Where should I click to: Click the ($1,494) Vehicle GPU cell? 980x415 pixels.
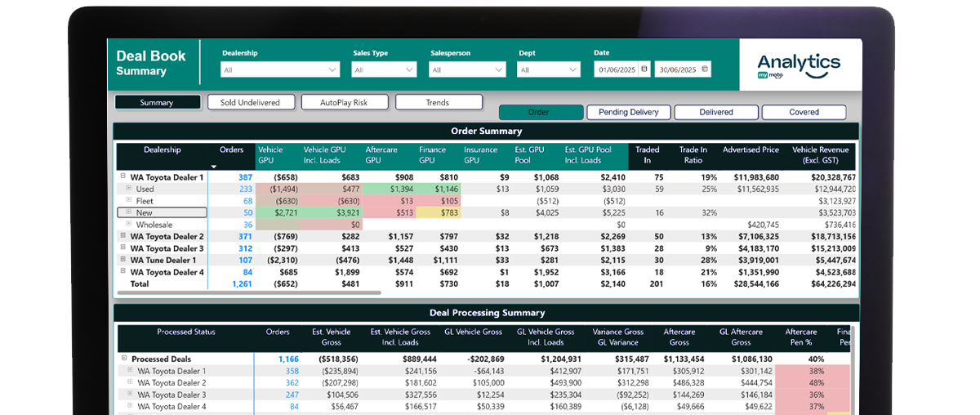[277, 189]
